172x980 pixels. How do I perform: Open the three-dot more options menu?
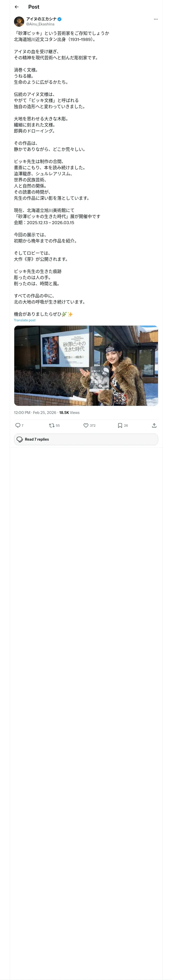pos(156,19)
